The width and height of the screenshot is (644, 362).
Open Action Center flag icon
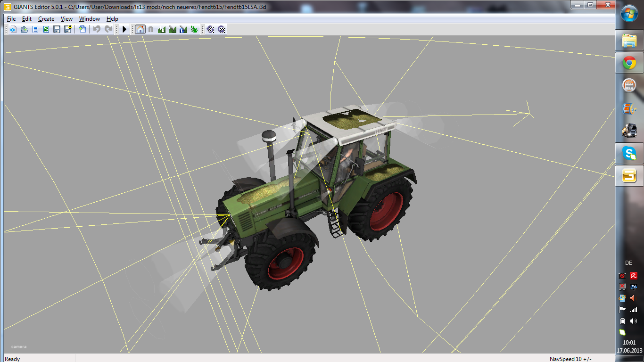(622, 310)
